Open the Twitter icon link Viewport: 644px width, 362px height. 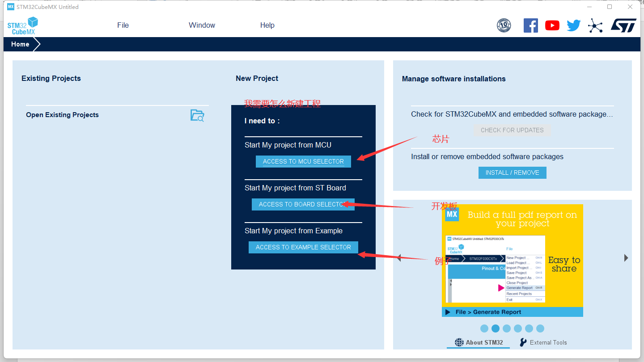[x=574, y=25]
